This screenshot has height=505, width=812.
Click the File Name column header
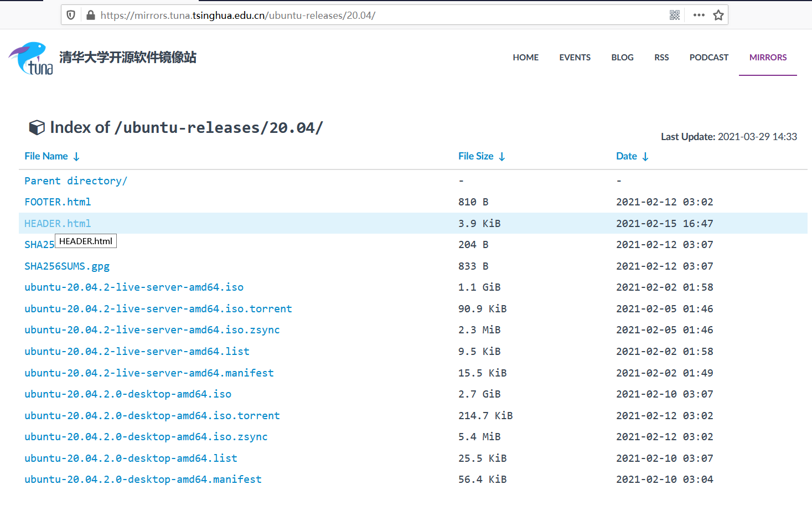click(46, 156)
